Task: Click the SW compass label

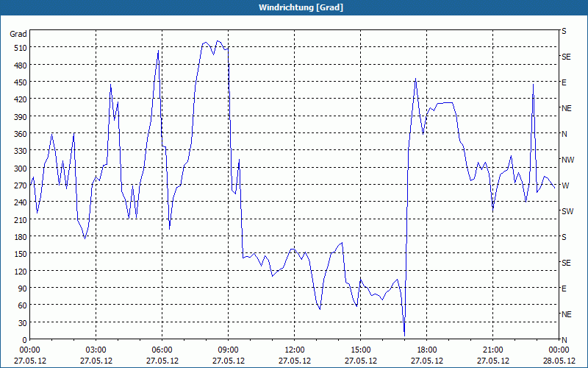Action: pos(567,211)
